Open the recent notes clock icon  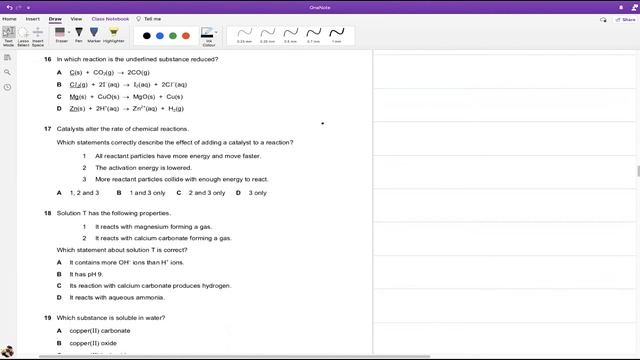7,87
